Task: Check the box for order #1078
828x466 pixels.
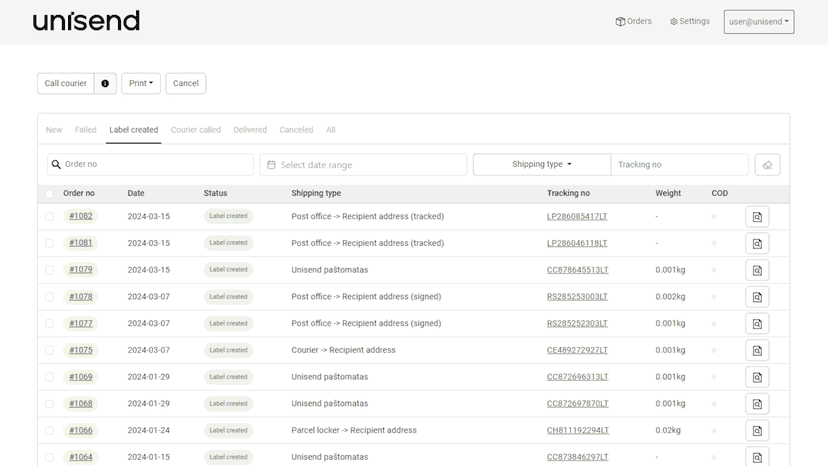Action: coord(49,296)
